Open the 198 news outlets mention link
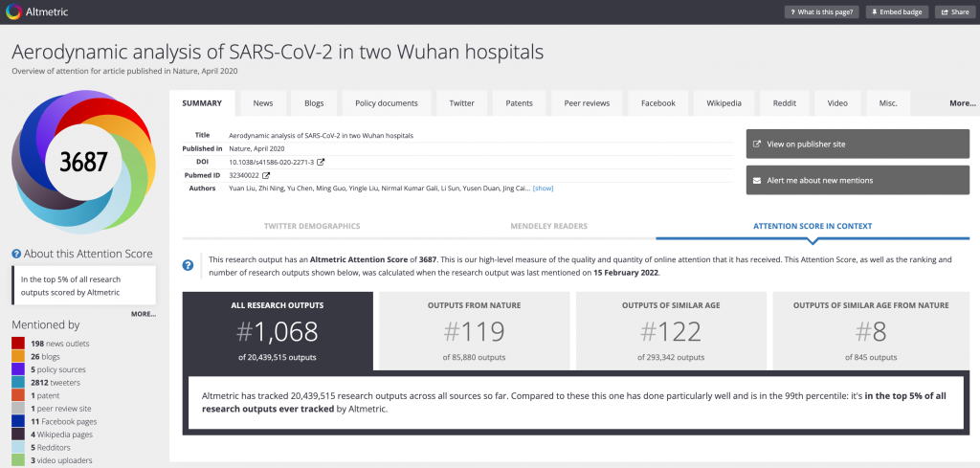The height and width of the screenshot is (468, 980). click(x=60, y=344)
